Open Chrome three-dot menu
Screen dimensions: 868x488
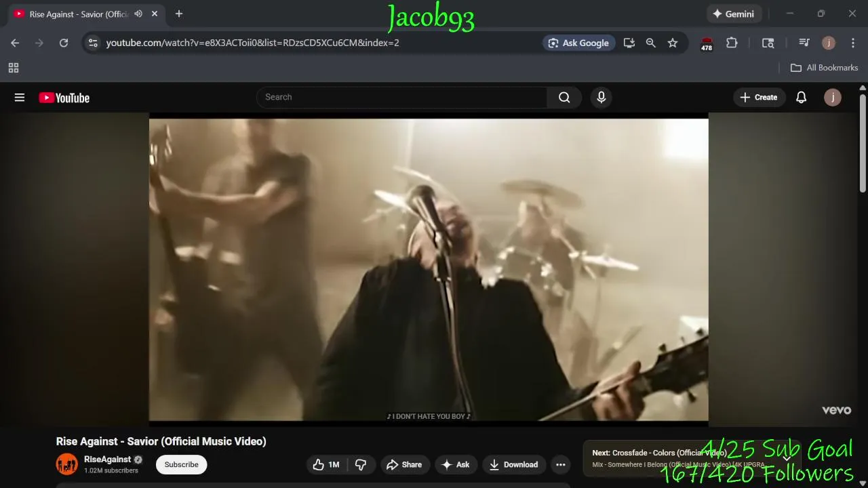pos(853,43)
